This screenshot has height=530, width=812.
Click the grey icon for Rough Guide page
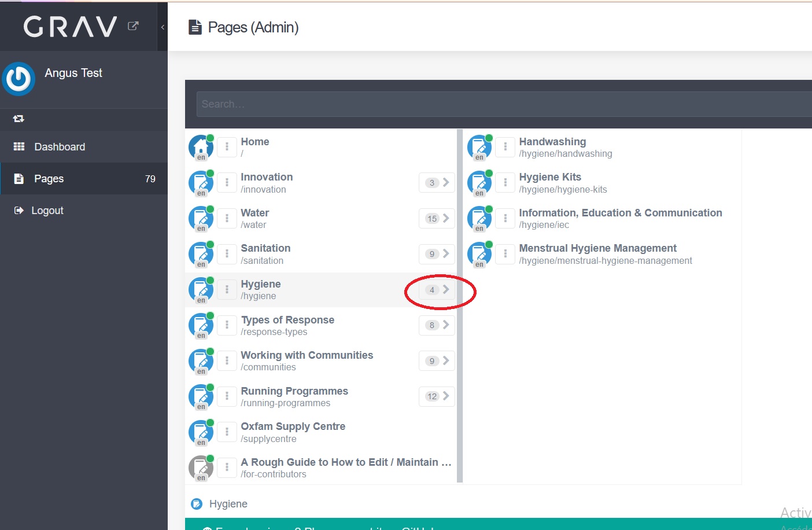[x=201, y=468]
